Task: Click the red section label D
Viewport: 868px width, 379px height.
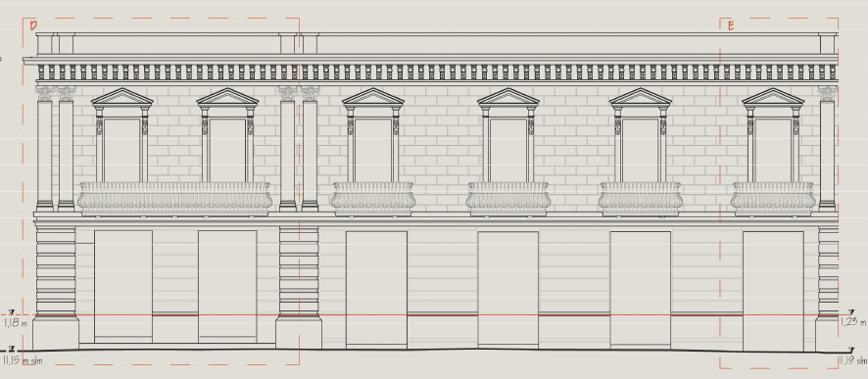Action: (x=33, y=25)
